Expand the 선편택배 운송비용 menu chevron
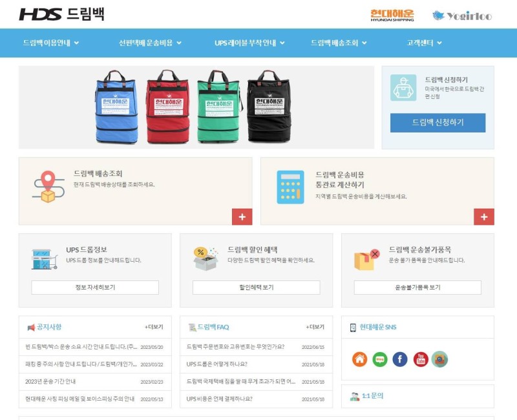Screen dimensions: 517x420 (x=179, y=43)
